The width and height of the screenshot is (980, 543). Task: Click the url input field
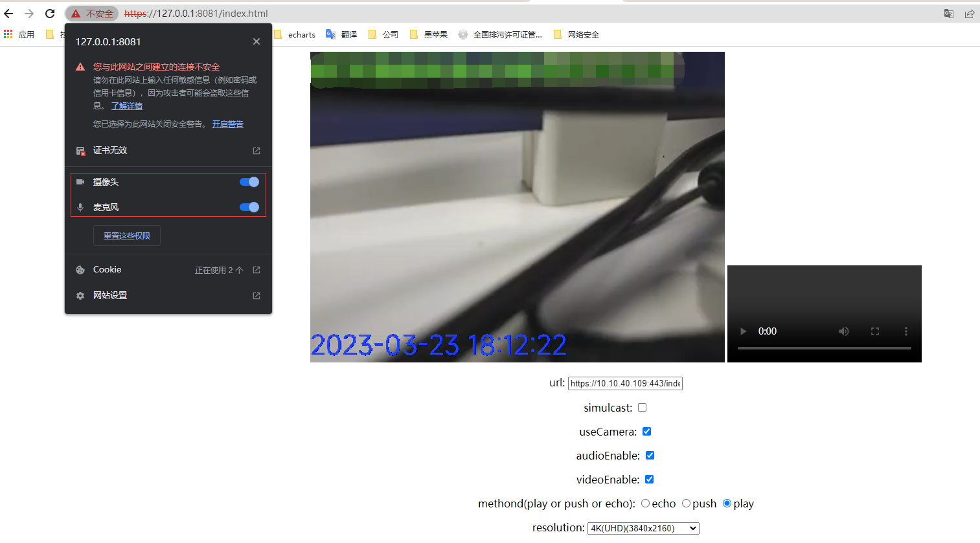(624, 383)
